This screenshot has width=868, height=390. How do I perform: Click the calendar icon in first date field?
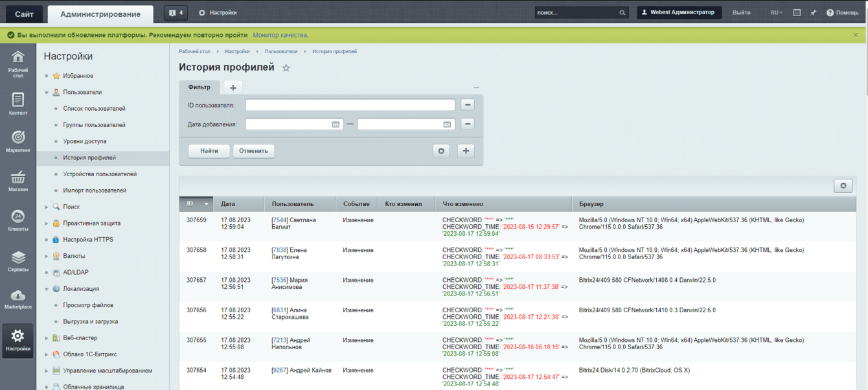pos(336,124)
